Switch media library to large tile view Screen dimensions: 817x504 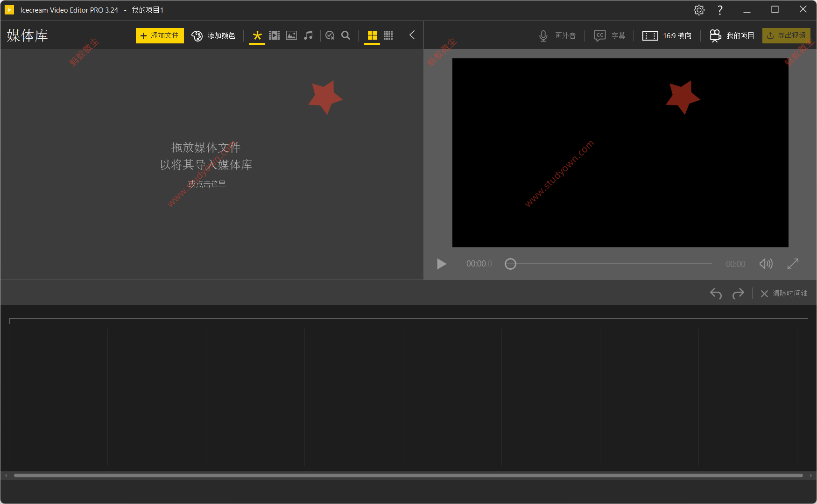372,35
